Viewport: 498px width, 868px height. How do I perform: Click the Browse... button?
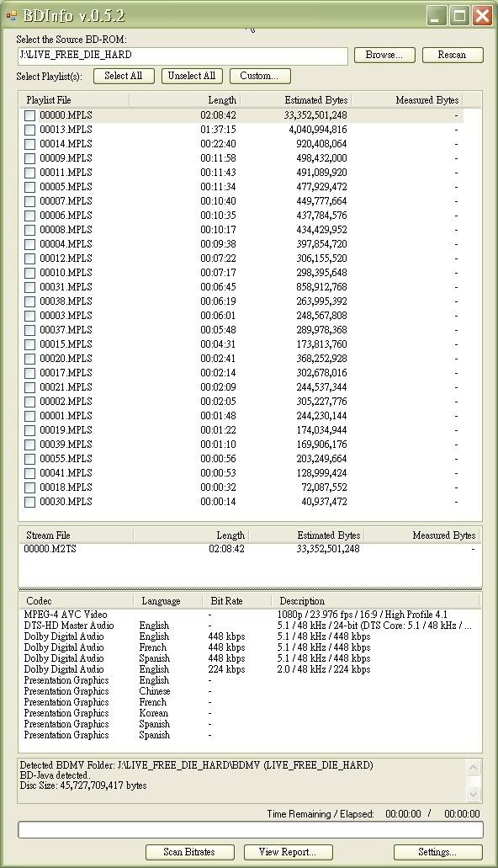(x=384, y=55)
